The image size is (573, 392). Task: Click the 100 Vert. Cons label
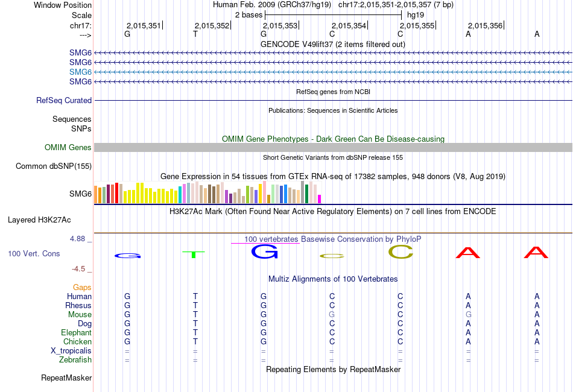point(34,253)
